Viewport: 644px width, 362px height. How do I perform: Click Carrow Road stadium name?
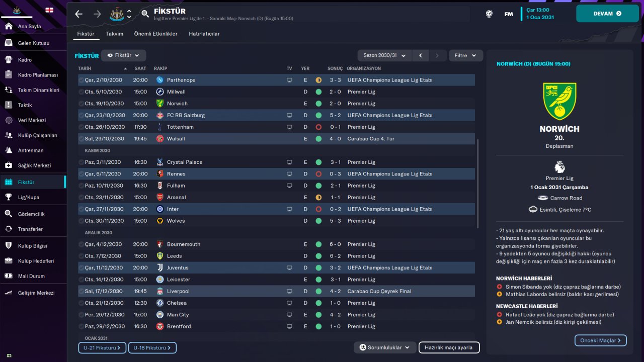[566, 198]
